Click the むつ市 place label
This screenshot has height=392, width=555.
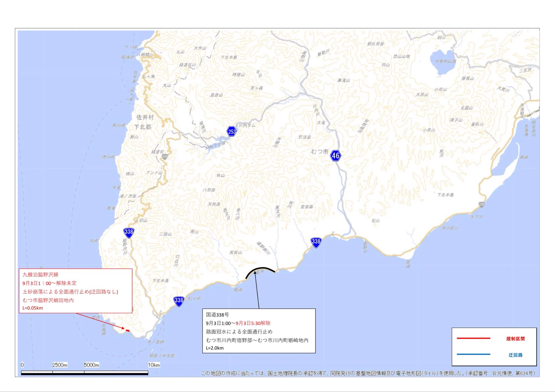point(320,152)
